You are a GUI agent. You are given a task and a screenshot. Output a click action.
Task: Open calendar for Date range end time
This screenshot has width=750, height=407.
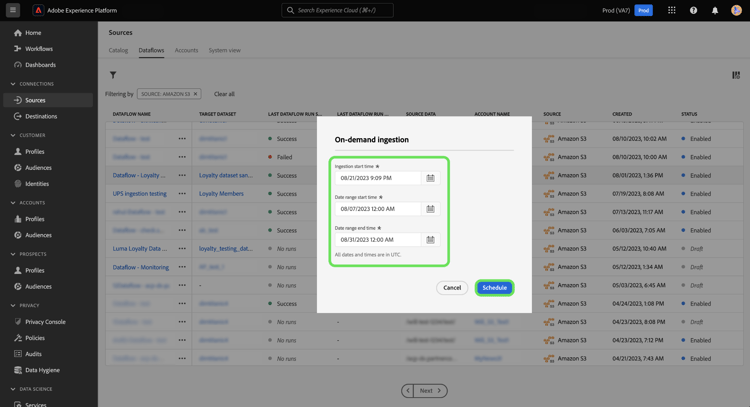(x=430, y=240)
